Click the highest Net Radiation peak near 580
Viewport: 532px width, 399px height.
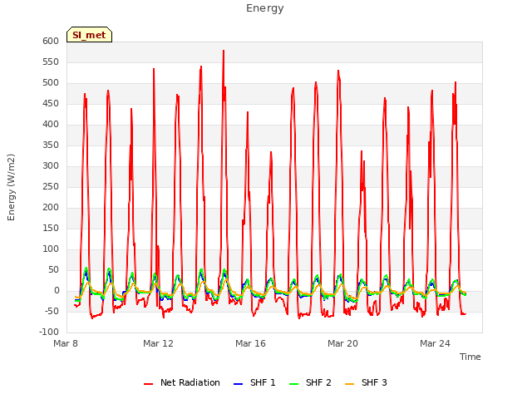point(224,51)
